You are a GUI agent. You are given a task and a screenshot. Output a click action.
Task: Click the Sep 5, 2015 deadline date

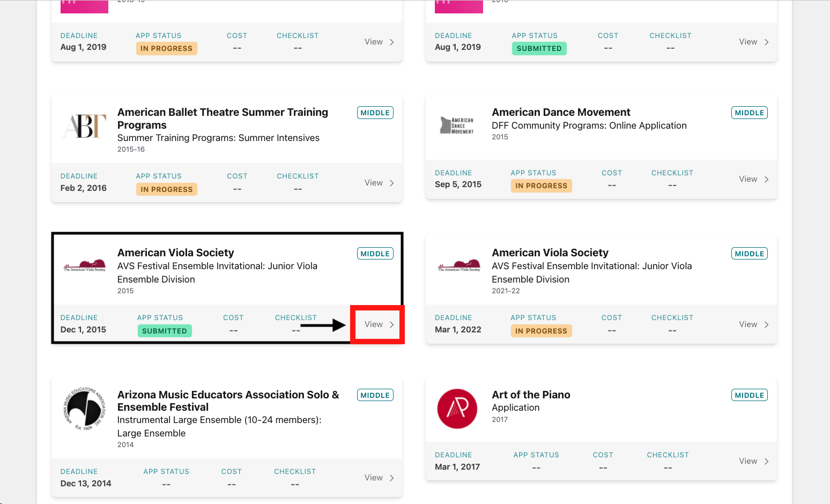tap(458, 184)
